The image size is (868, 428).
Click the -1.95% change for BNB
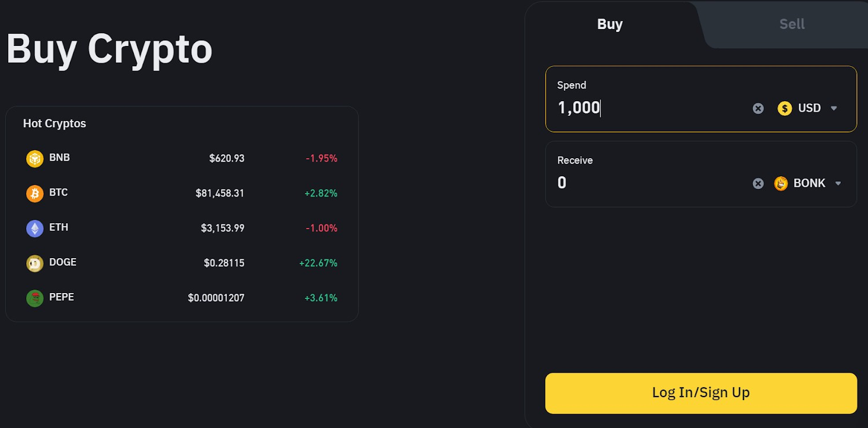(322, 158)
